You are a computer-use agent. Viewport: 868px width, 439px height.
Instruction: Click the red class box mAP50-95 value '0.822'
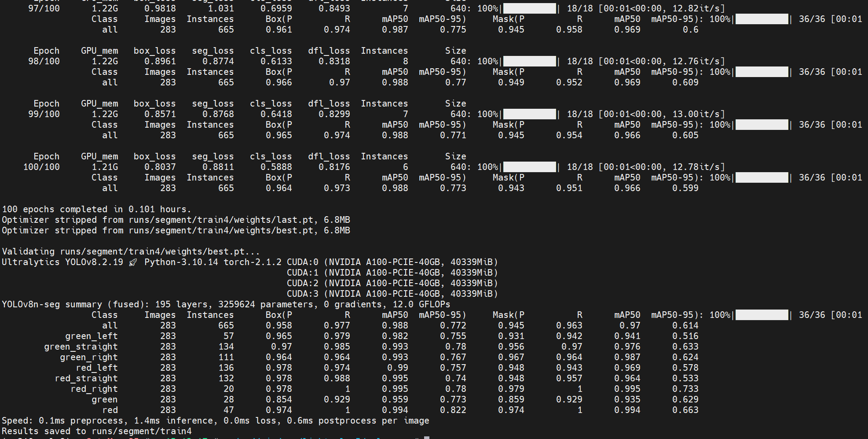point(453,410)
